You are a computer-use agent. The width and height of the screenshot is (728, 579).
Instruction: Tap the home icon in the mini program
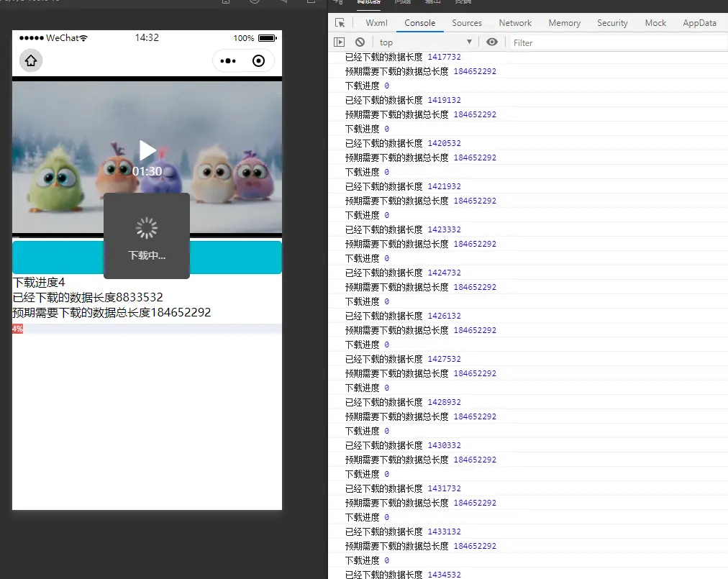point(31,61)
